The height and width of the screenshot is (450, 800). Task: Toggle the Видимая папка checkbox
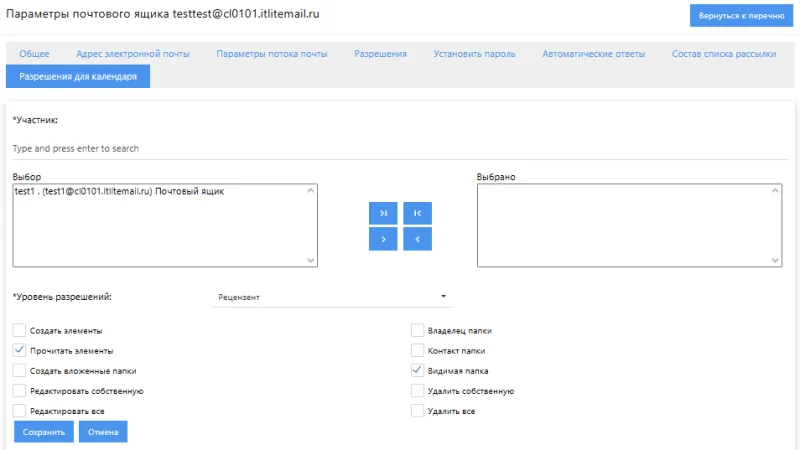click(418, 370)
